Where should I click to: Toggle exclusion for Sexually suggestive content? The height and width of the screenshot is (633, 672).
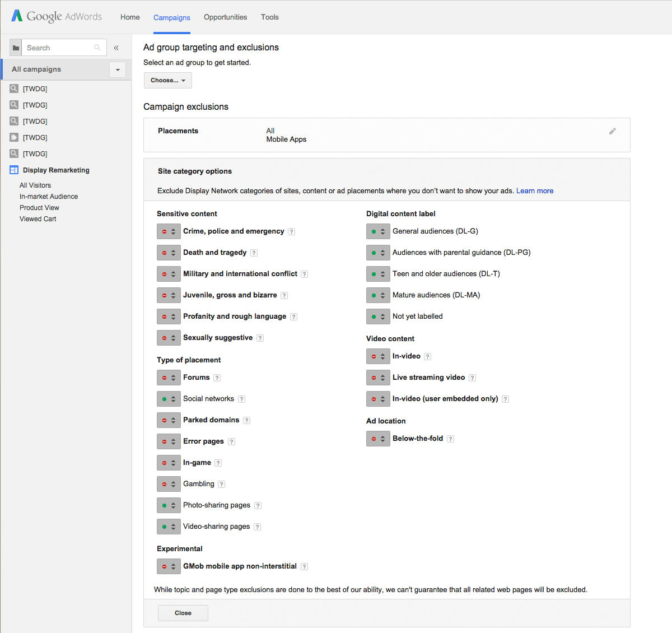tap(169, 338)
